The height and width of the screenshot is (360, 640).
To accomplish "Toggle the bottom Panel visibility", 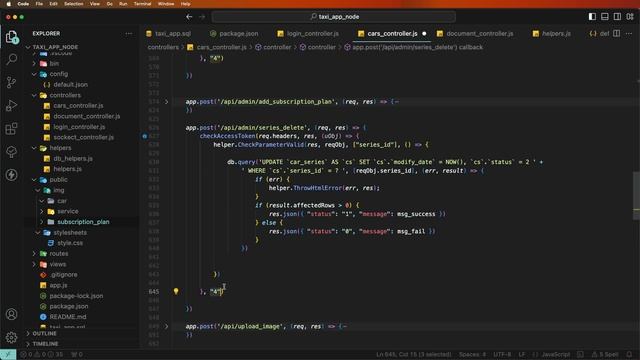I will (604, 17).
